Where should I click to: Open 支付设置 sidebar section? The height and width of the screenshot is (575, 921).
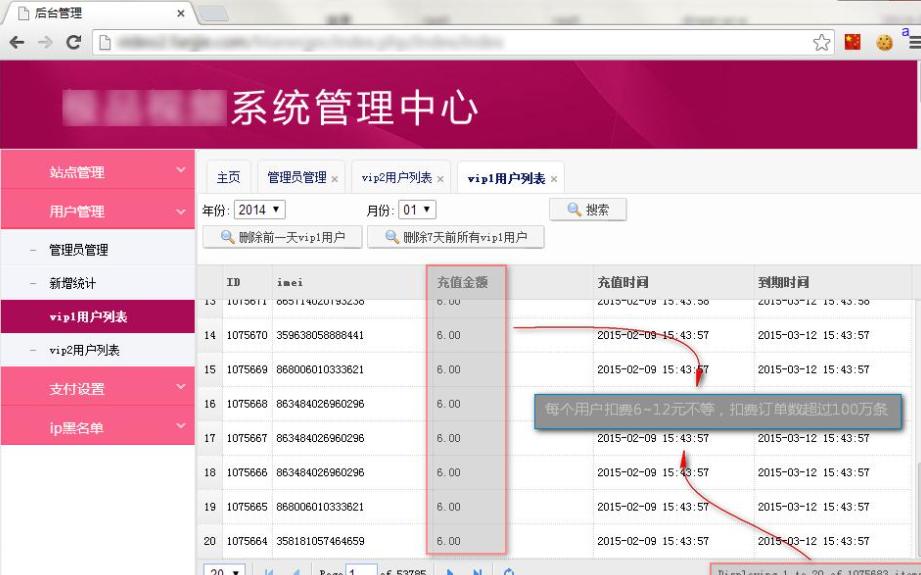tap(98, 386)
